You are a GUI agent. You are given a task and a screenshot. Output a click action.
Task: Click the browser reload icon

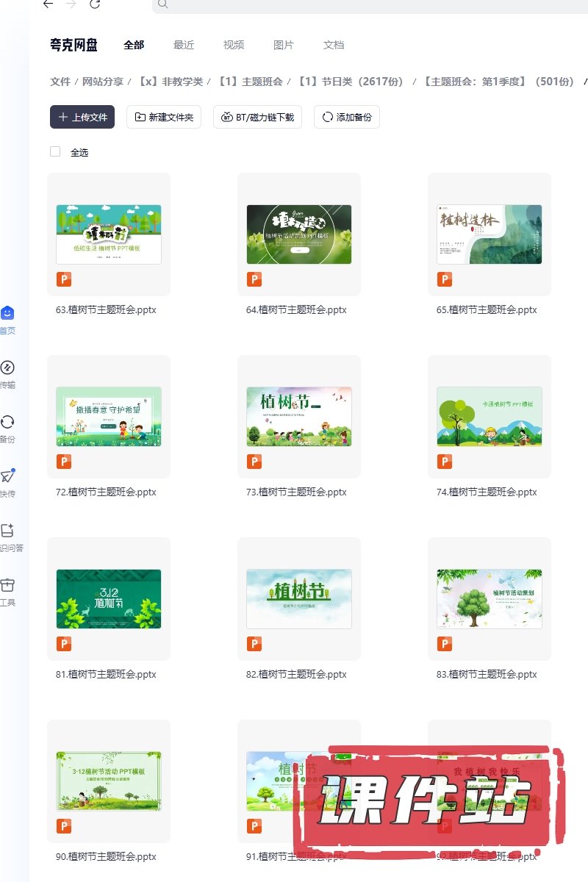pos(94,4)
